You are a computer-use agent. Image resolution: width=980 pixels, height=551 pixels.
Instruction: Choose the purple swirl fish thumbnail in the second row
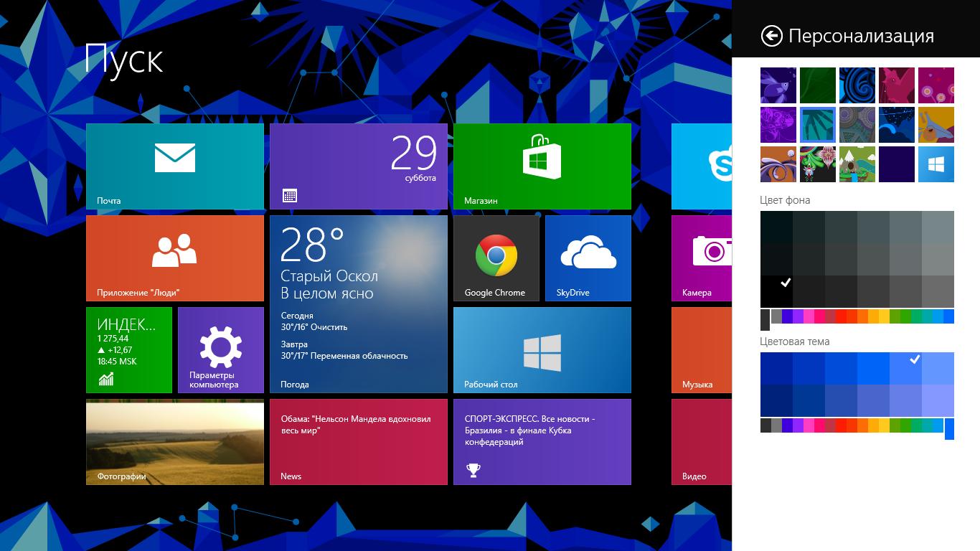778,125
